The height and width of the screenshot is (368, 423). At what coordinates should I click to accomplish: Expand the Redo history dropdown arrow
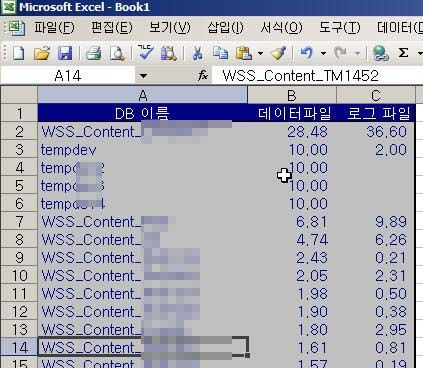357,53
